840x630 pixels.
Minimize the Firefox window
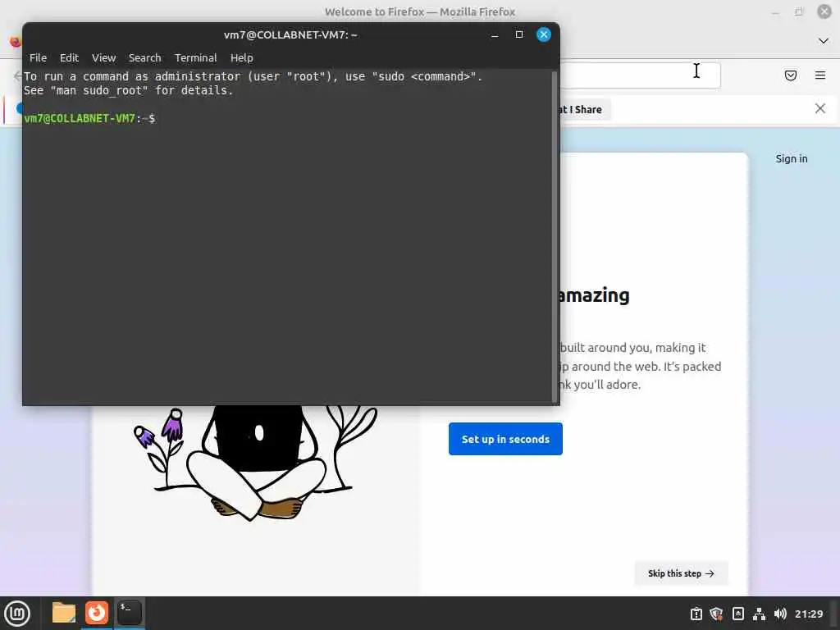(x=775, y=11)
